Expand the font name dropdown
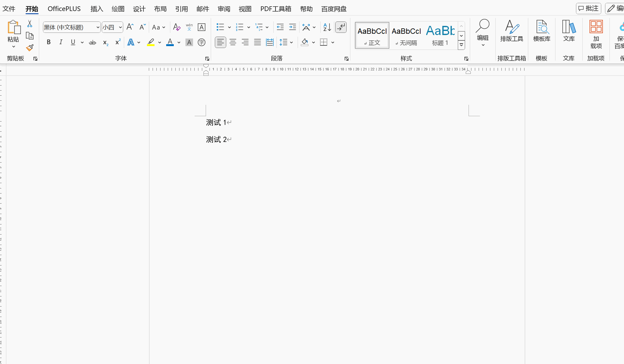Image resolution: width=624 pixels, height=364 pixels. [x=98, y=27]
